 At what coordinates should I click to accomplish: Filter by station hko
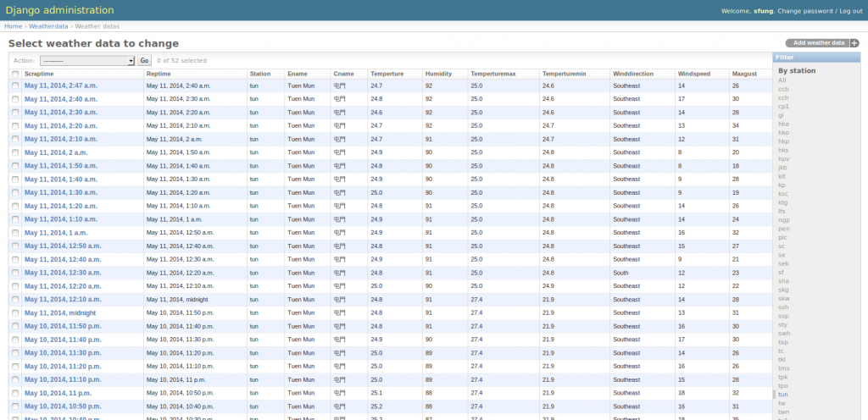(783, 132)
